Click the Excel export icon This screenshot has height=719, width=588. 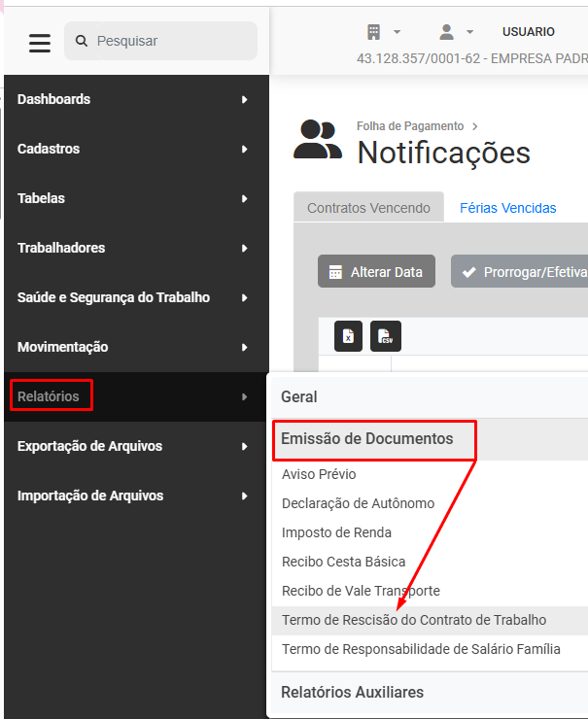[x=348, y=336]
